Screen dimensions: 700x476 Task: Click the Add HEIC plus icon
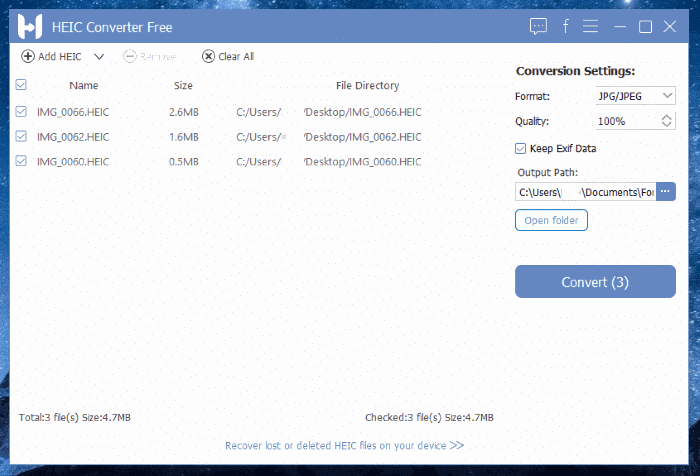27,57
